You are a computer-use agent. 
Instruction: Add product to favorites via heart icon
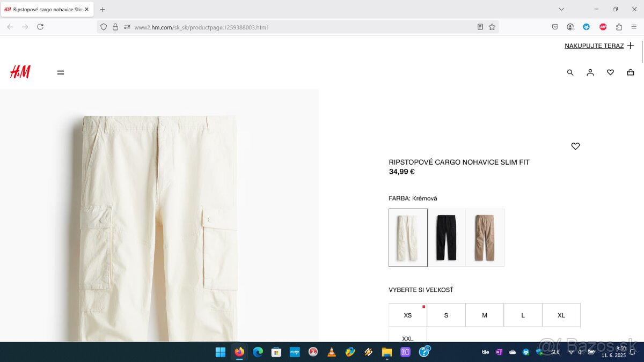pyautogui.click(x=575, y=146)
